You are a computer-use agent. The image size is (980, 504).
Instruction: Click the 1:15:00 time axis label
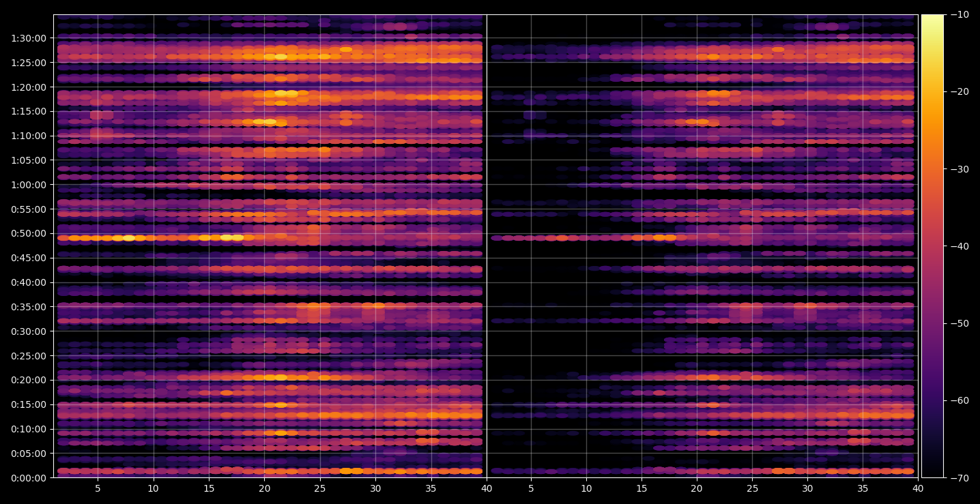pyautogui.click(x=28, y=111)
